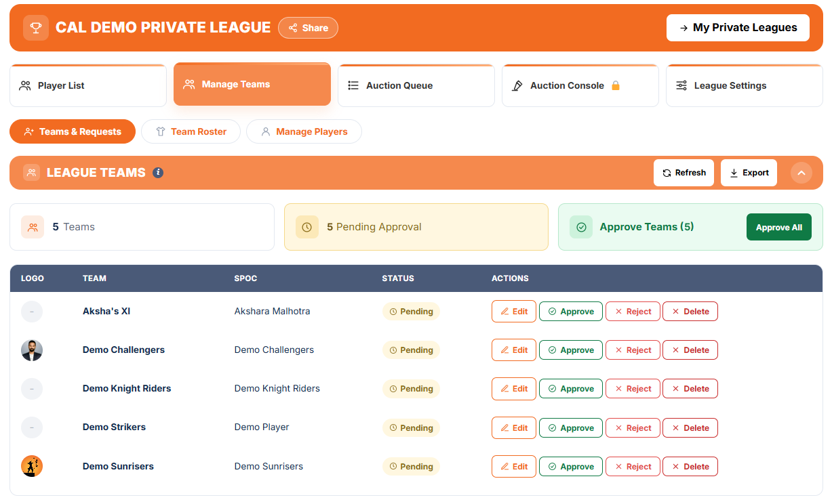Click Pending status of Demo Strikers
The image size is (832, 504).
tap(411, 428)
